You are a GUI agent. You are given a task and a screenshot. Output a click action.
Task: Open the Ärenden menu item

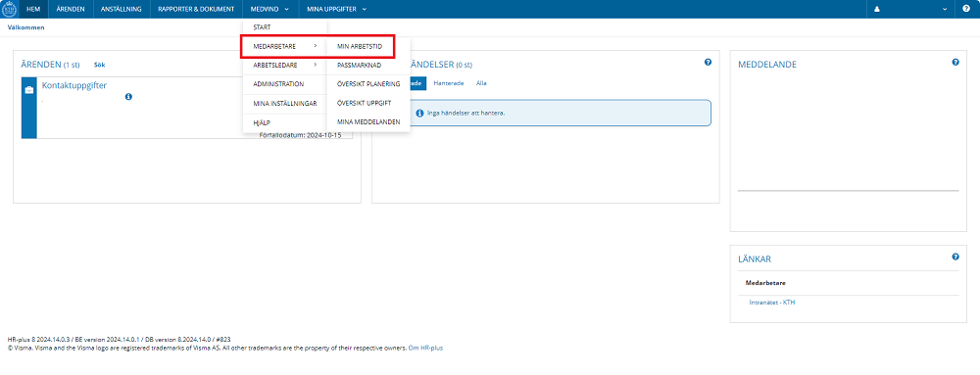(x=71, y=10)
